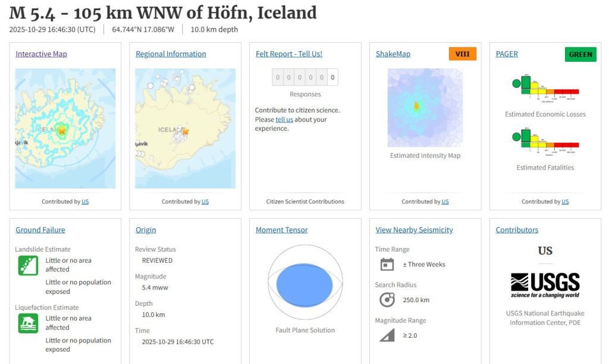Click the 'tell us' experience link

284,120
